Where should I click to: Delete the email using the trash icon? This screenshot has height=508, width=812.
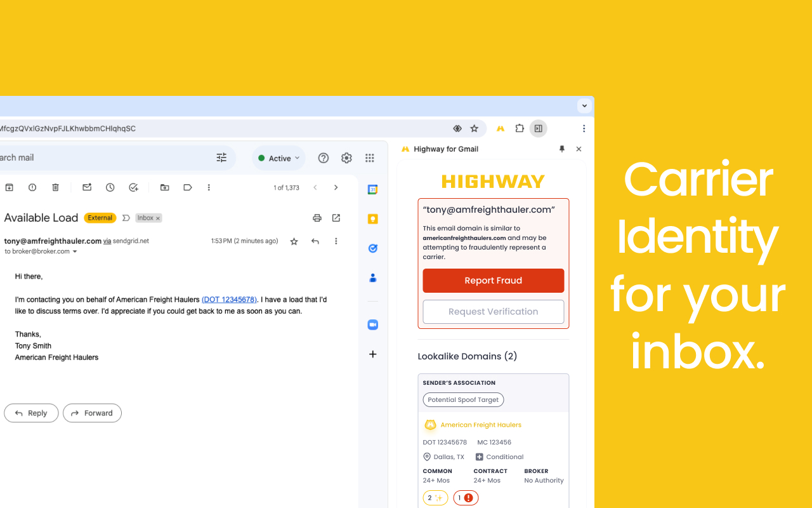click(x=55, y=187)
